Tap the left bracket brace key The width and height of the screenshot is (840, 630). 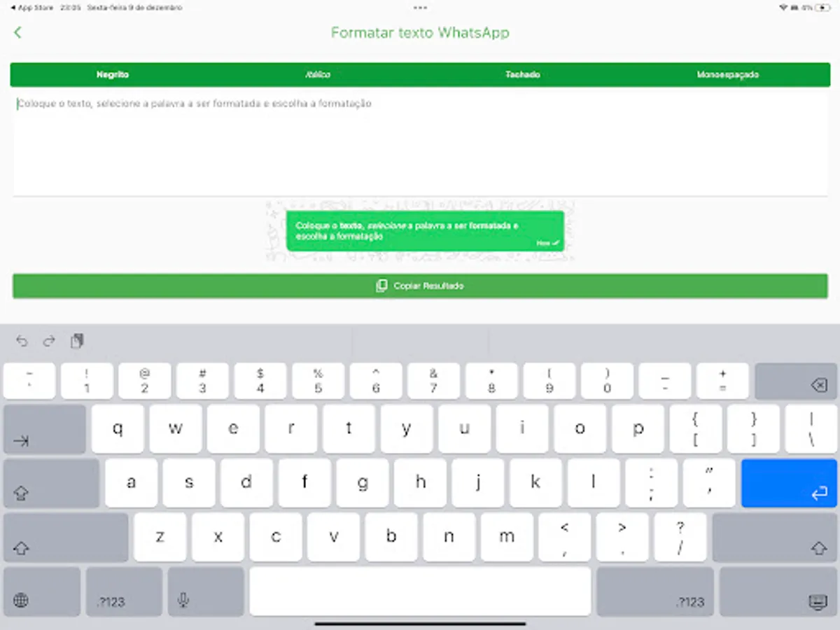695,429
